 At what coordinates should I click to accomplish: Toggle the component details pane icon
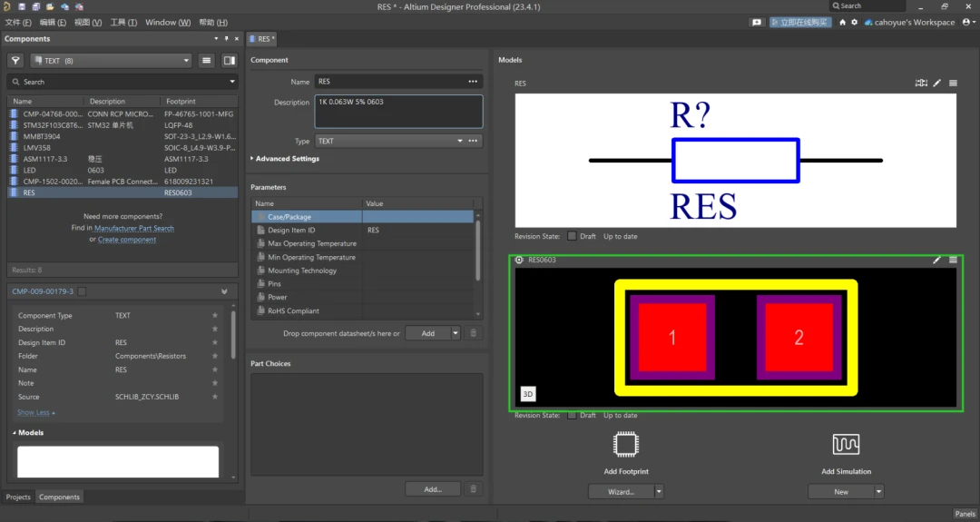(229, 61)
